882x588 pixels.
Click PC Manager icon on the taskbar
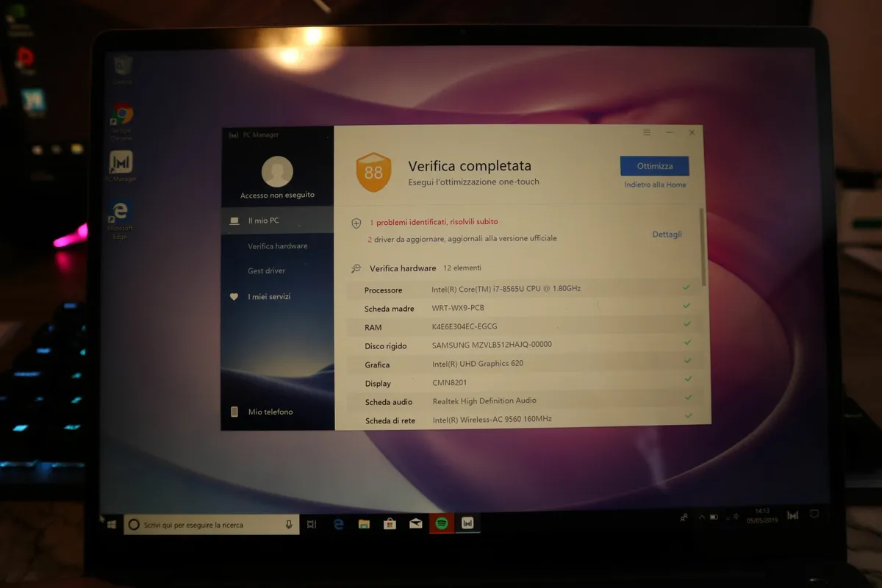(467, 523)
